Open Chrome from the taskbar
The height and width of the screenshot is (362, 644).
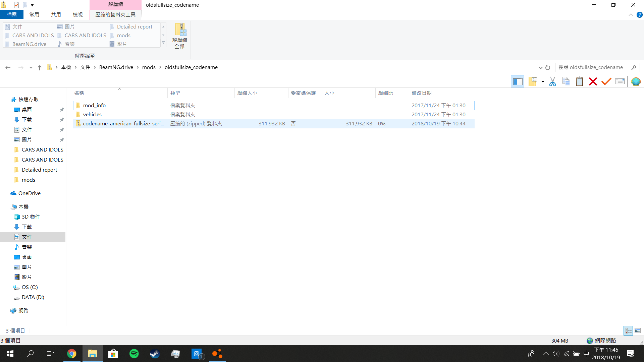pos(71,354)
